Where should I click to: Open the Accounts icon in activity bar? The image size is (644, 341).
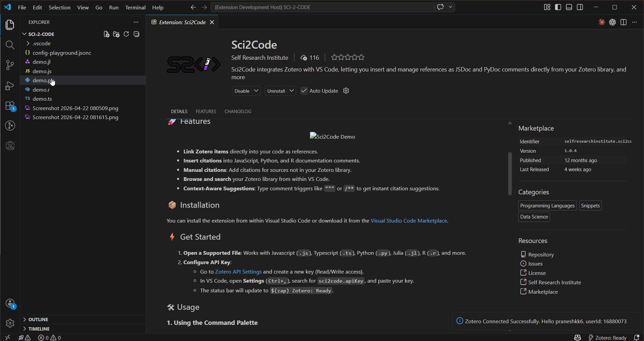tap(10, 303)
